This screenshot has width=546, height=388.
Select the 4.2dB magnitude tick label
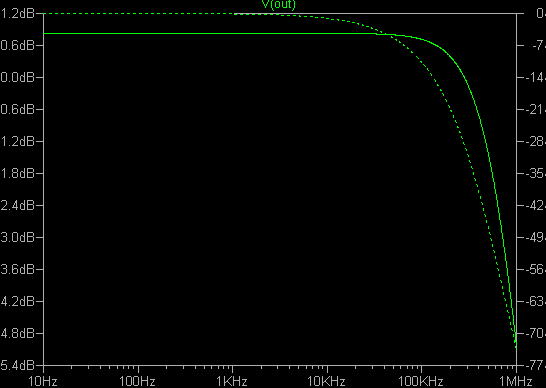17,301
